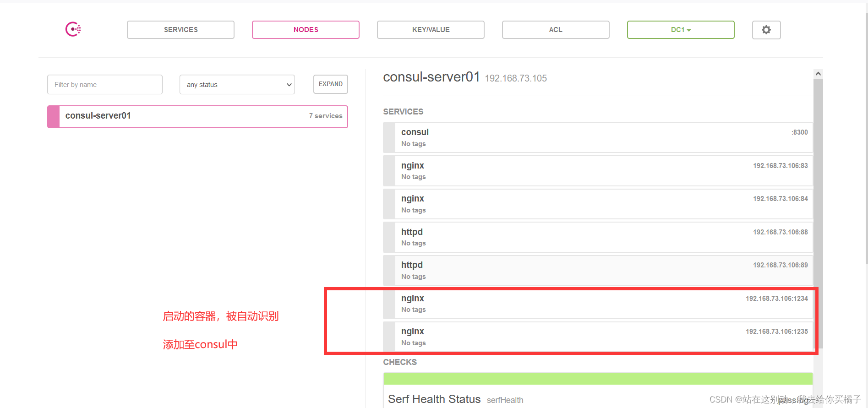This screenshot has height=408, width=868.
Task: Click the scrollbar up arrow
Action: [818, 74]
